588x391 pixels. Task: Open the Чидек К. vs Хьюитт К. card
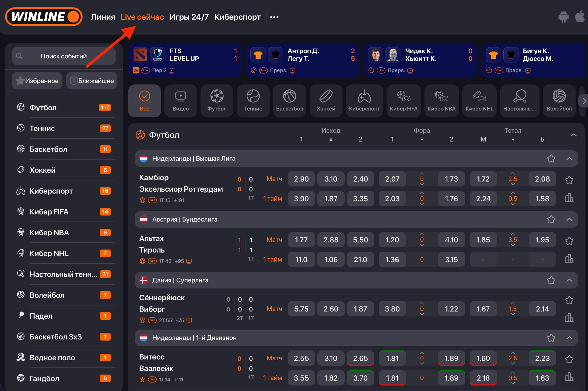click(x=420, y=60)
